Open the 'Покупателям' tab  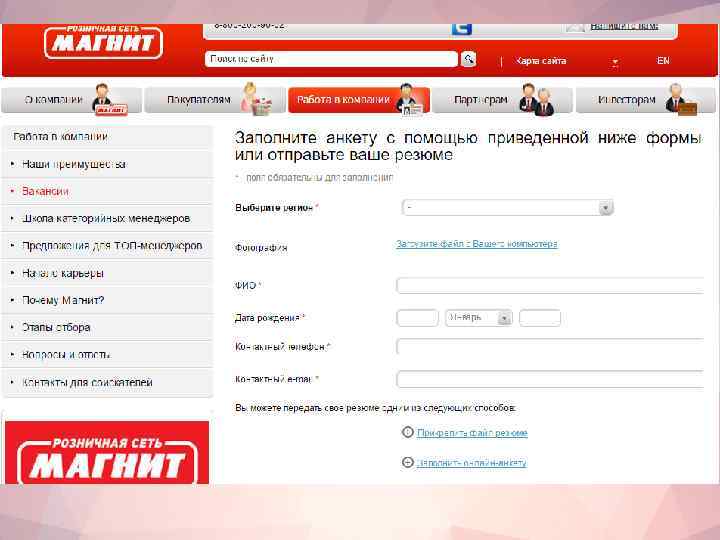pyautogui.click(x=215, y=100)
